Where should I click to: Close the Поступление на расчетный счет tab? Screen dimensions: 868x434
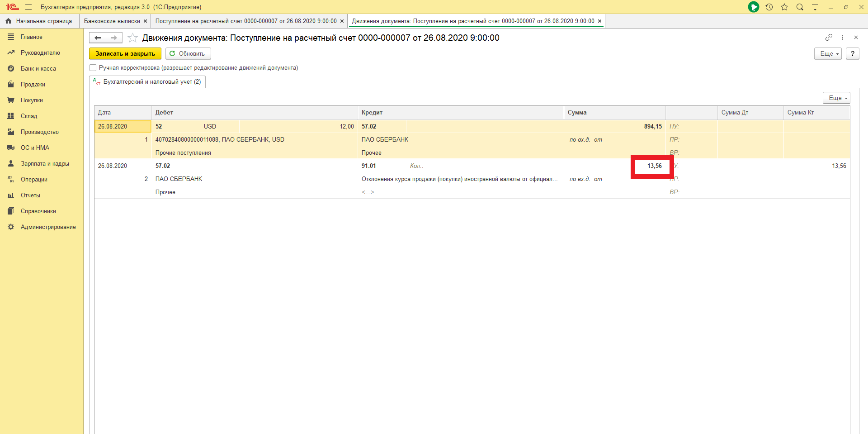click(342, 21)
